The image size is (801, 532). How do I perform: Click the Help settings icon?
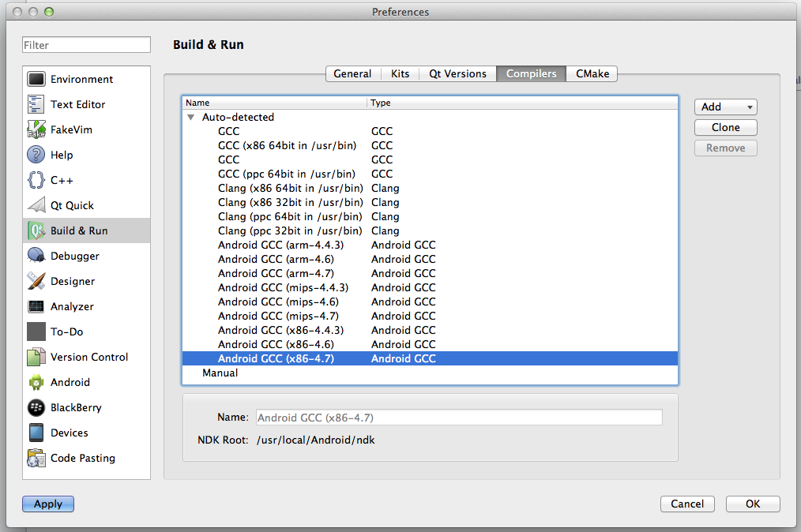point(35,155)
